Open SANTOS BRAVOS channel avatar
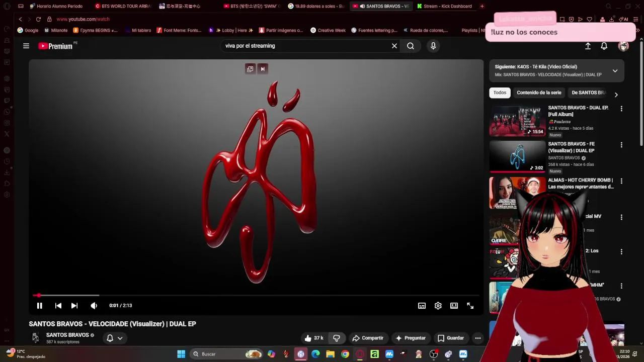This screenshot has height=362, width=644. [35, 338]
